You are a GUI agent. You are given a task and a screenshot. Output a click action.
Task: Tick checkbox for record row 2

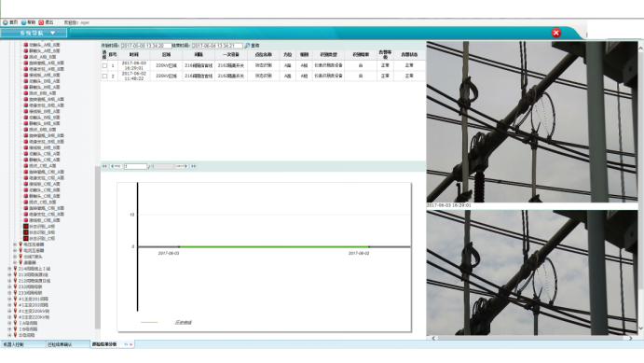[104, 77]
